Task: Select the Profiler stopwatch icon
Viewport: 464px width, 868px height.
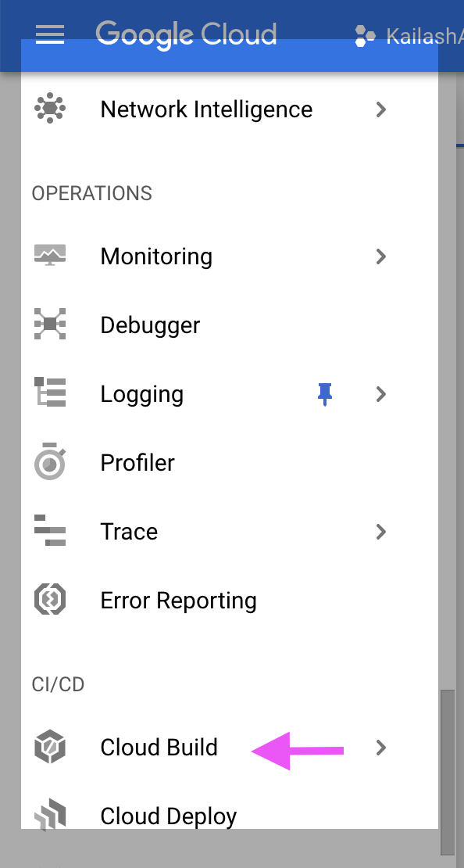Action: point(50,461)
